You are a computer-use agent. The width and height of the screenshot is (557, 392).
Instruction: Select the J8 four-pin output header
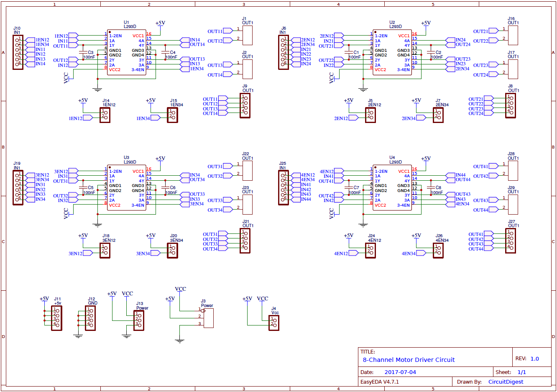(x=511, y=106)
